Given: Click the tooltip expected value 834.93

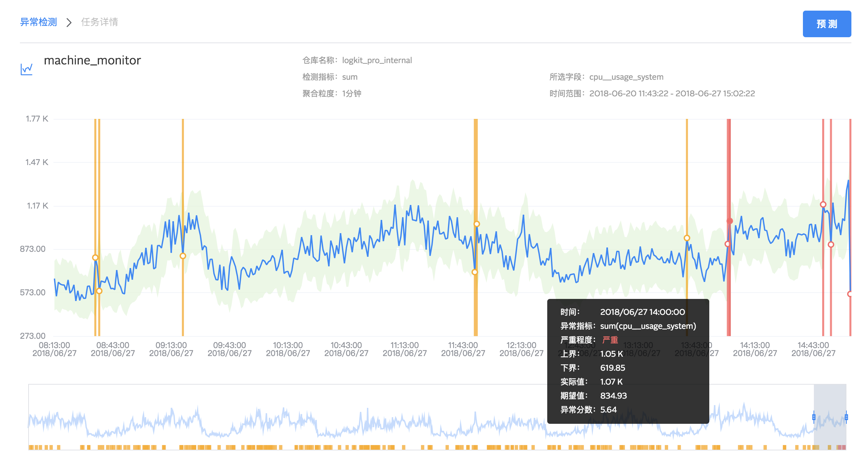Looking at the screenshot, I should tap(613, 396).
